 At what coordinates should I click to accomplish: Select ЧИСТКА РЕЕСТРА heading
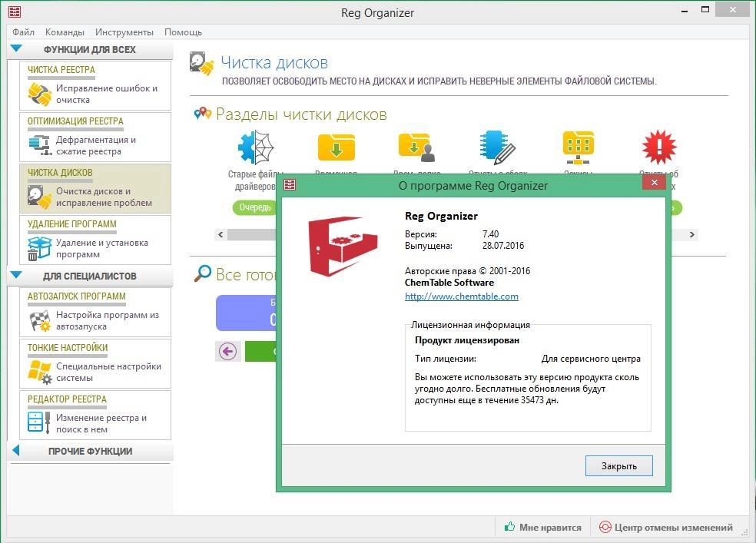61,69
